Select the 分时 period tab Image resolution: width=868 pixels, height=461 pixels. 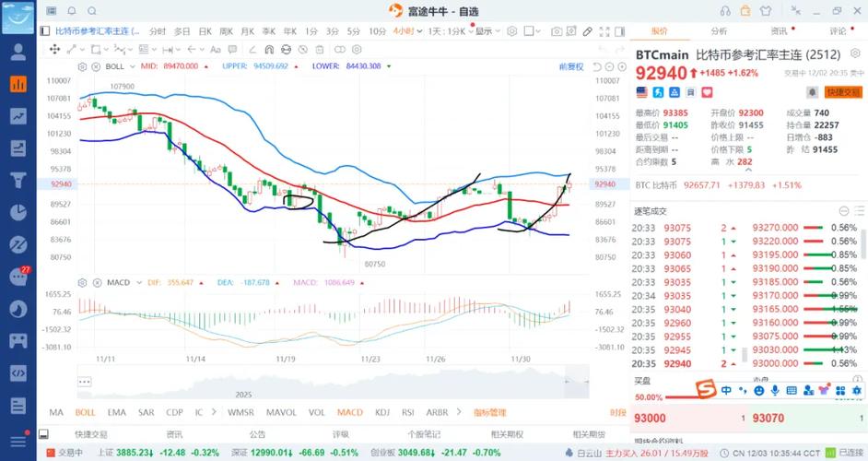point(158,31)
